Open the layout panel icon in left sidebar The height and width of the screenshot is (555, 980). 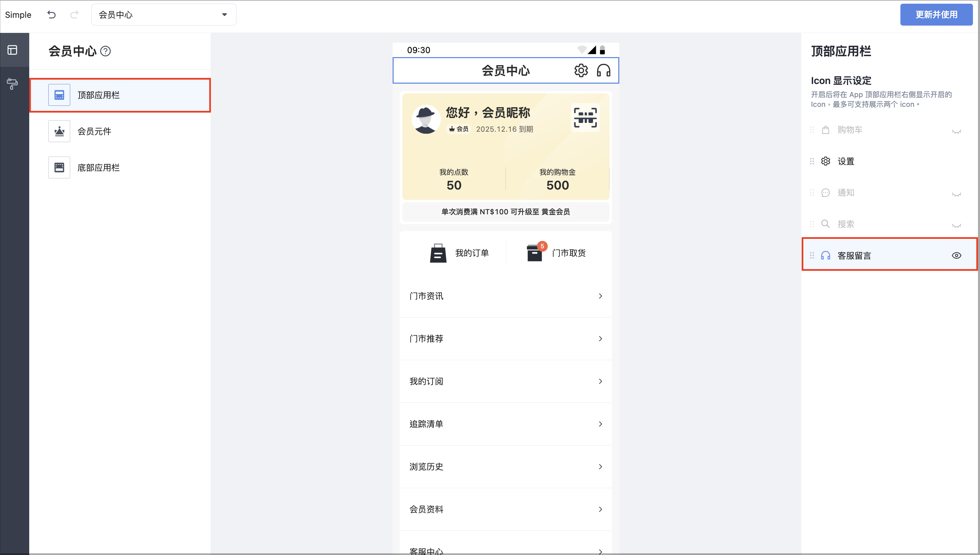[12, 50]
